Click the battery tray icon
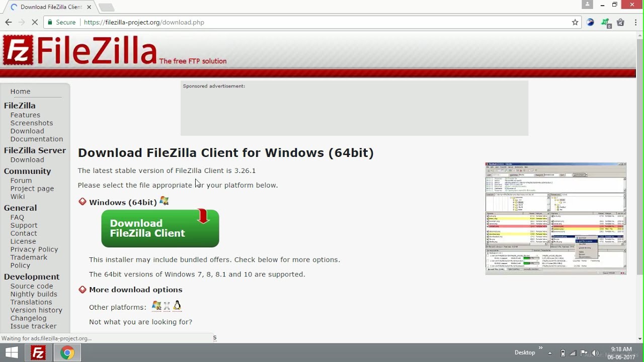The image size is (644, 362). click(562, 353)
